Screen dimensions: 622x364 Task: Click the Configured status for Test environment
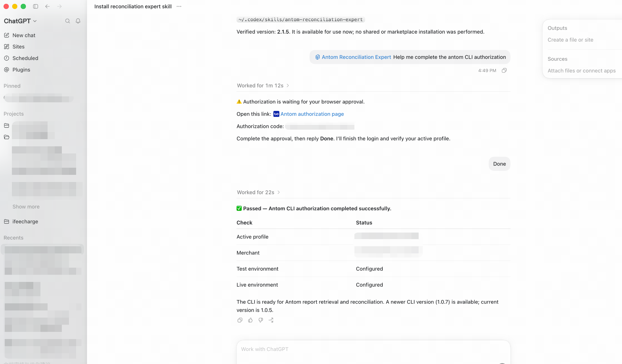369,269
